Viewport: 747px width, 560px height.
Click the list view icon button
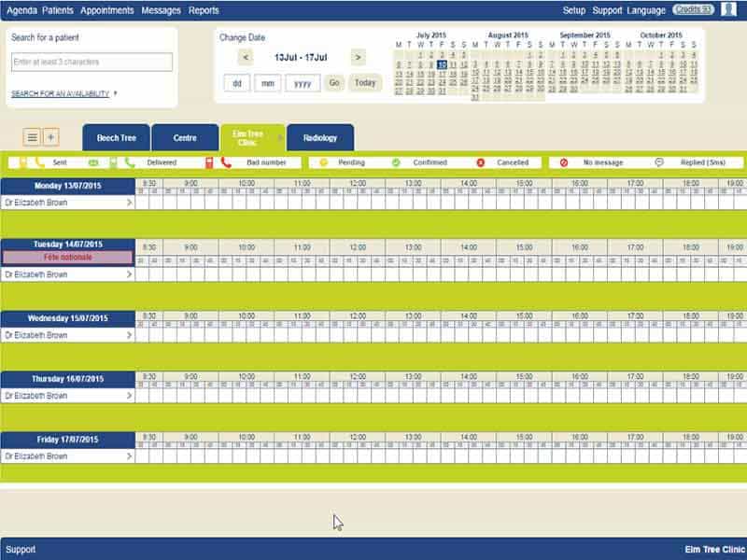33,137
